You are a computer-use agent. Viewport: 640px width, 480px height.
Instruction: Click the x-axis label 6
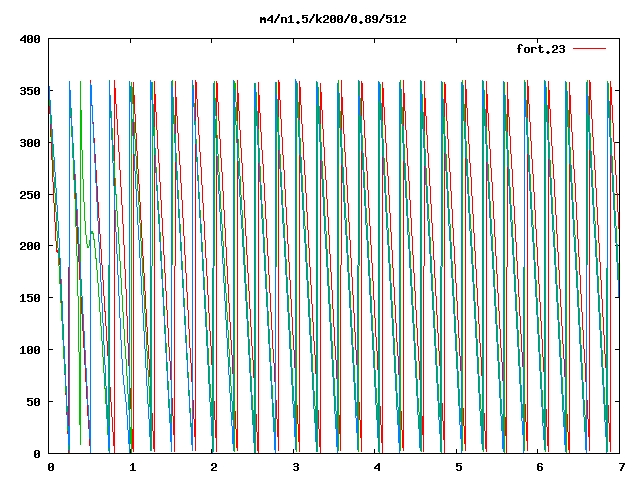(540, 467)
